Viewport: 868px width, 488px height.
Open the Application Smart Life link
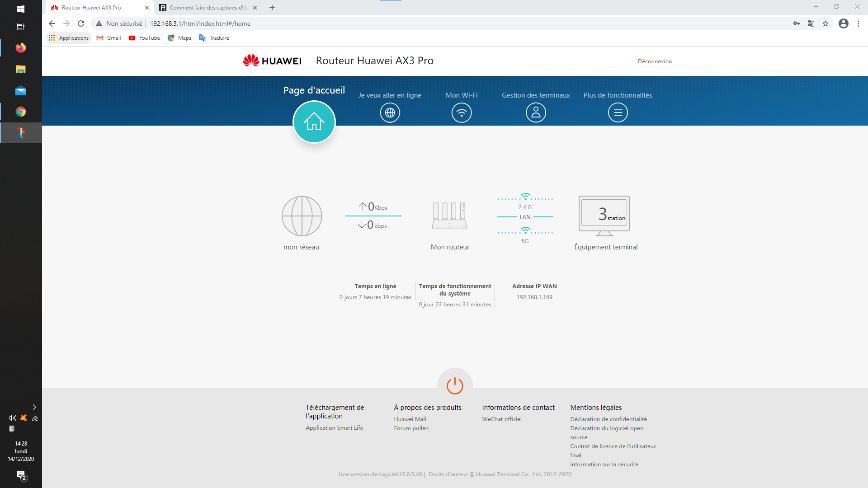[x=334, y=428]
